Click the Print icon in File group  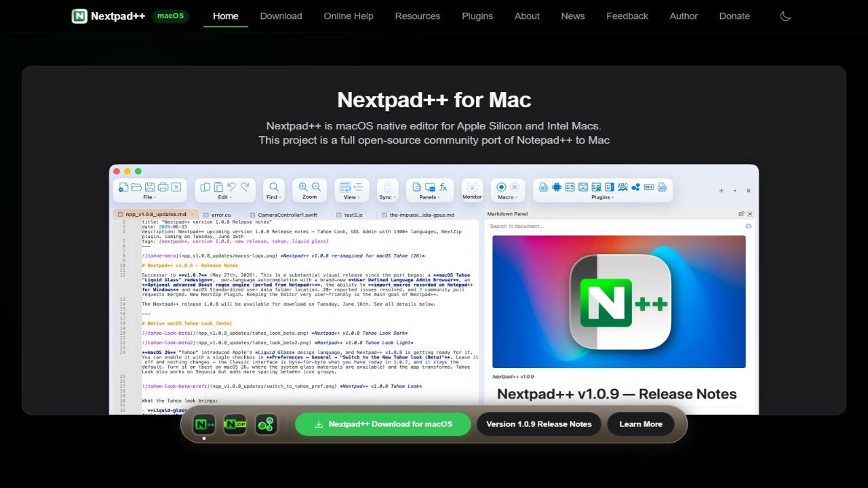point(163,187)
